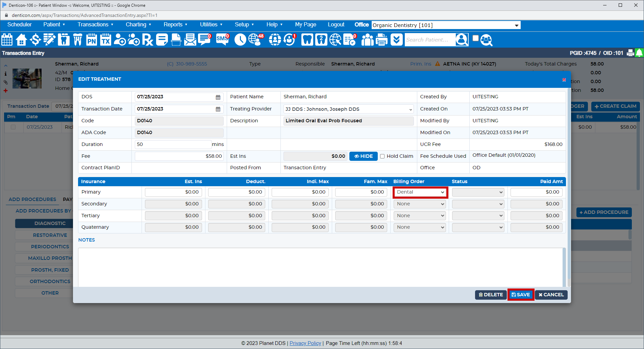Open the TX treatment plan icon

[x=105, y=40]
